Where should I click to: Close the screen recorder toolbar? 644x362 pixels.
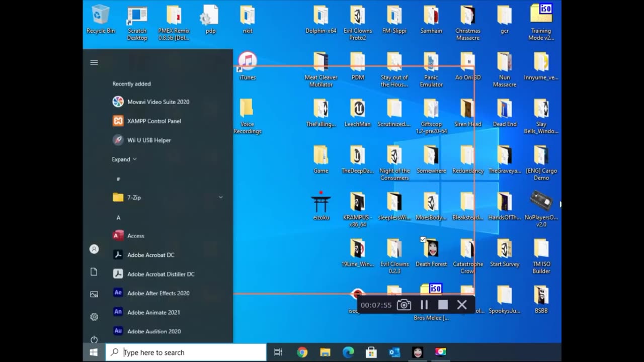click(462, 305)
